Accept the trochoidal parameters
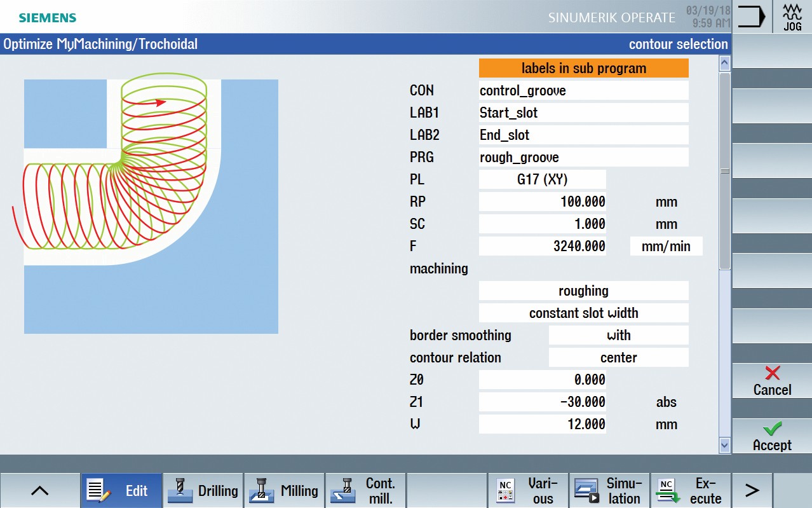Screen dimensions: 812x508 point(772,437)
